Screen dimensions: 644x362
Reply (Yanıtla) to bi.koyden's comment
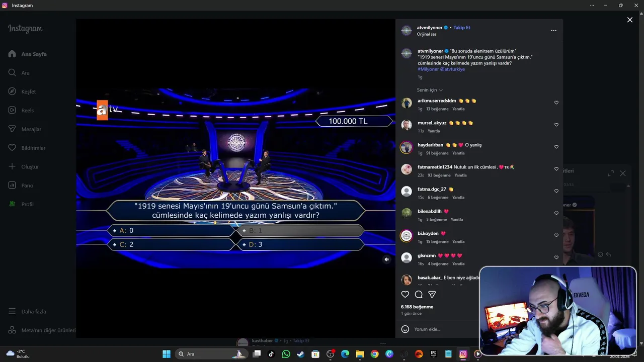[458, 242]
